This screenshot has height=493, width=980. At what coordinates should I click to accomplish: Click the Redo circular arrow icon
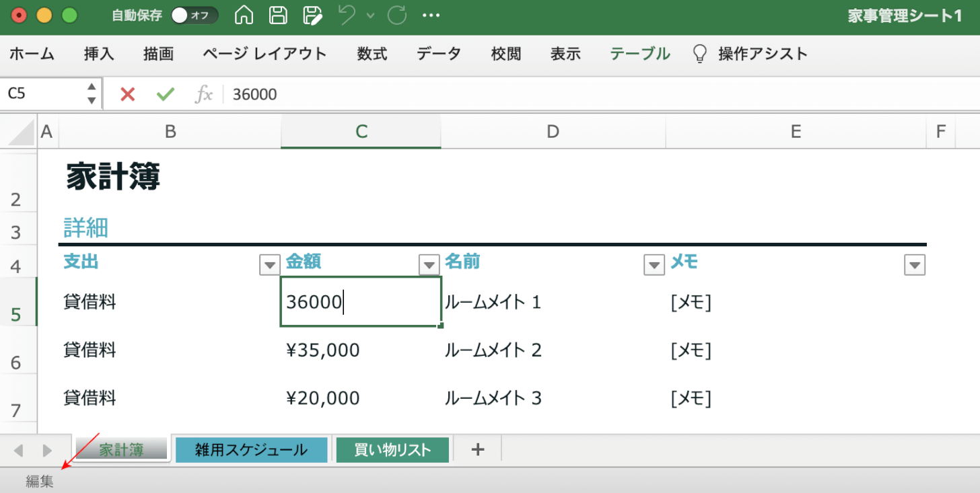398,15
